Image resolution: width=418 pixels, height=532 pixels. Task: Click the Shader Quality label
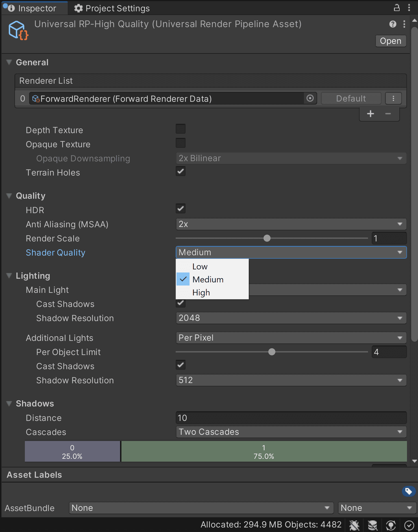click(55, 252)
